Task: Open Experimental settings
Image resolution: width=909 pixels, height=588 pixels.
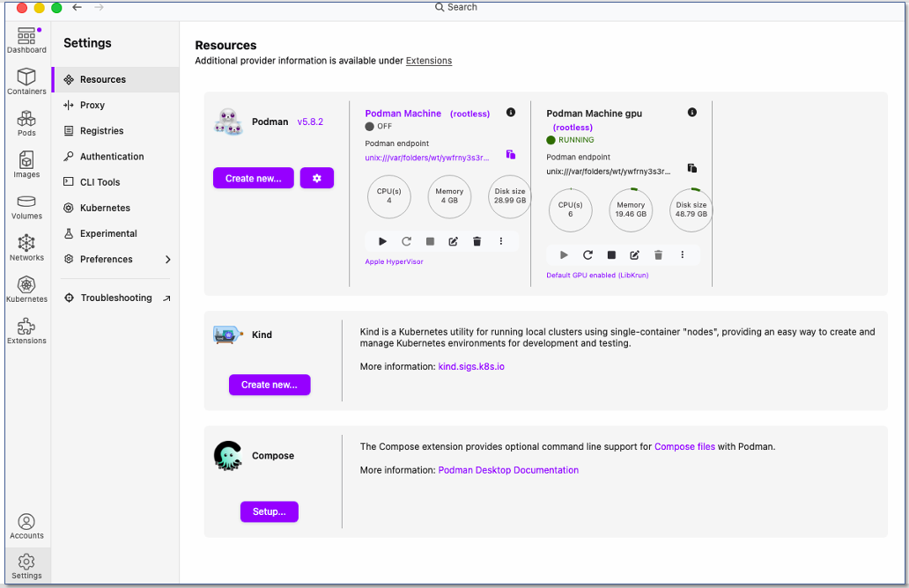Action: 115,233
